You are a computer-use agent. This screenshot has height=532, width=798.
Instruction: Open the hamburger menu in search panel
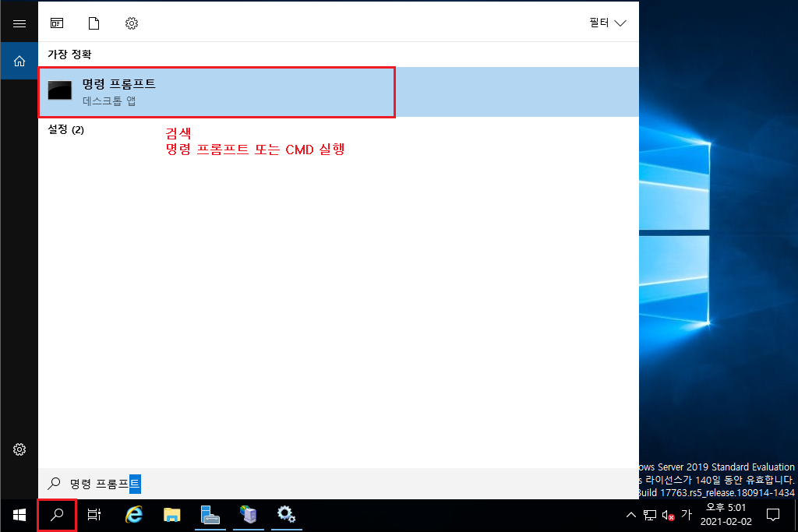[x=19, y=23]
